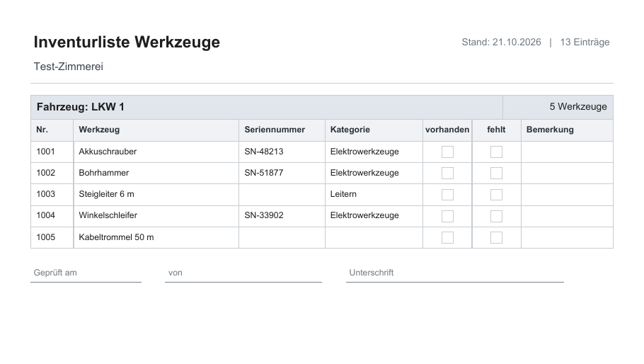Click the 'Kategorie' column header

tap(374, 130)
